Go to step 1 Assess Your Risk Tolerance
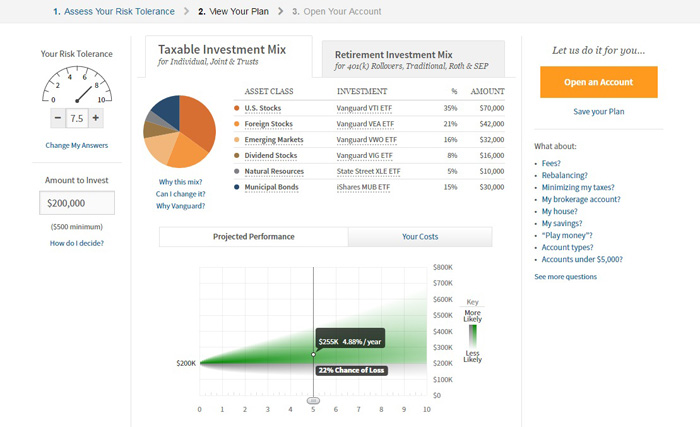 [x=114, y=12]
